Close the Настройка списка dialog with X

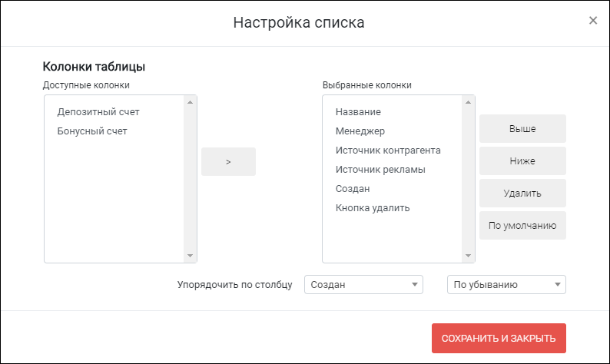coord(593,20)
